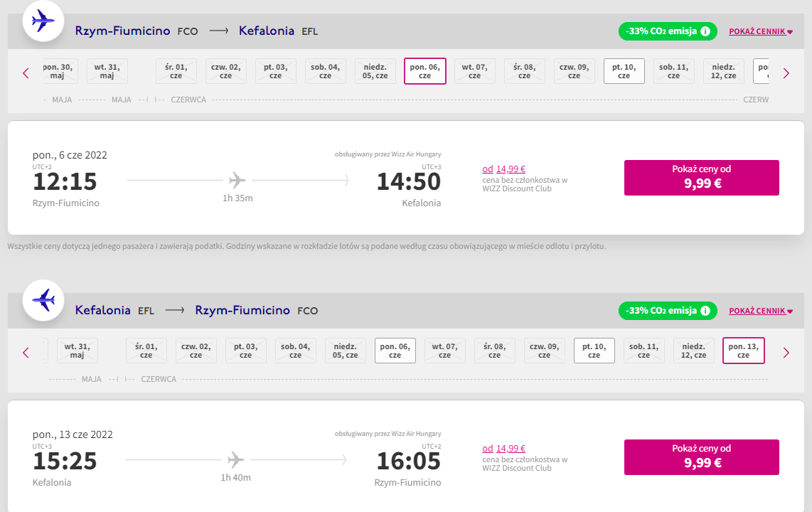The width and height of the screenshot is (812, 512).
Task: Show later dates for Rzym-Fiumicino to Kefalonia
Action: coord(786,73)
